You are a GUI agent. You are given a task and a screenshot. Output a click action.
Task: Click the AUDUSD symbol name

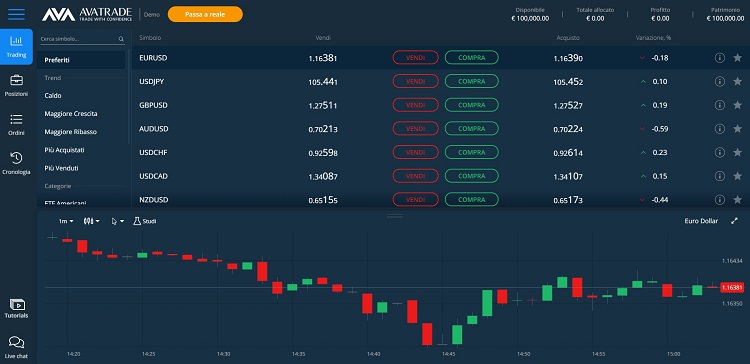[x=154, y=129]
